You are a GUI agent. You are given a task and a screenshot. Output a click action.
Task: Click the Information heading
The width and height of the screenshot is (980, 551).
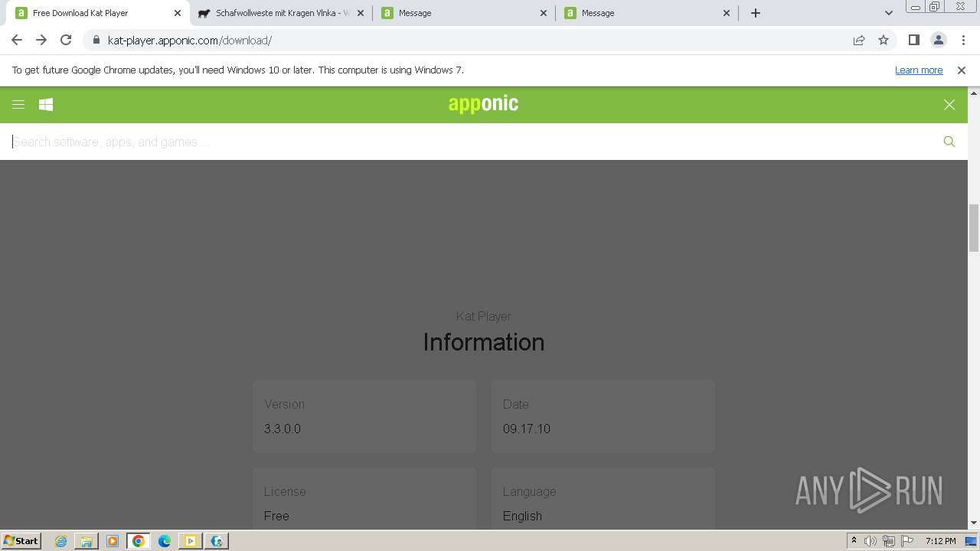tap(484, 342)
